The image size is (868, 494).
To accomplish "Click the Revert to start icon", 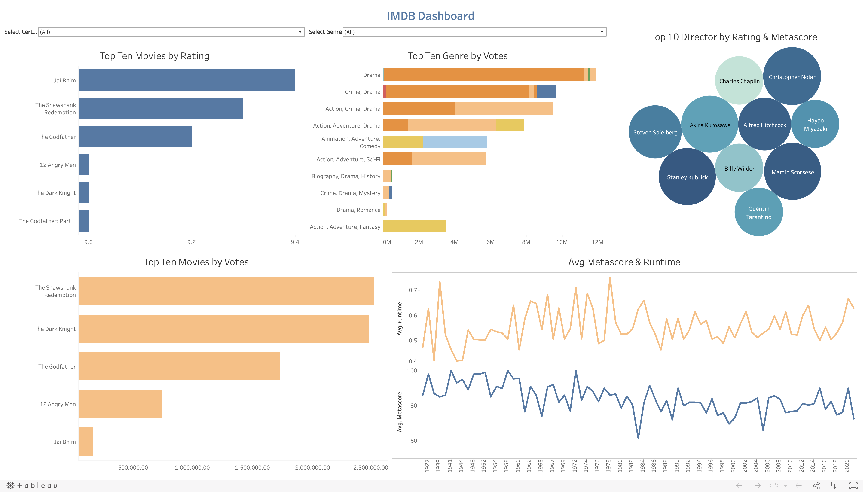I will 798,485.
